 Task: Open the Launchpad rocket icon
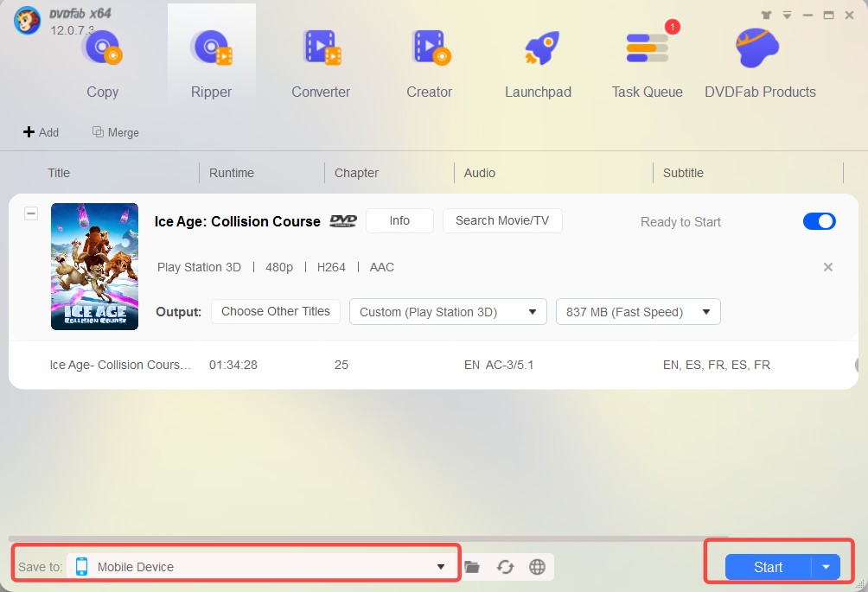point(538,48)
